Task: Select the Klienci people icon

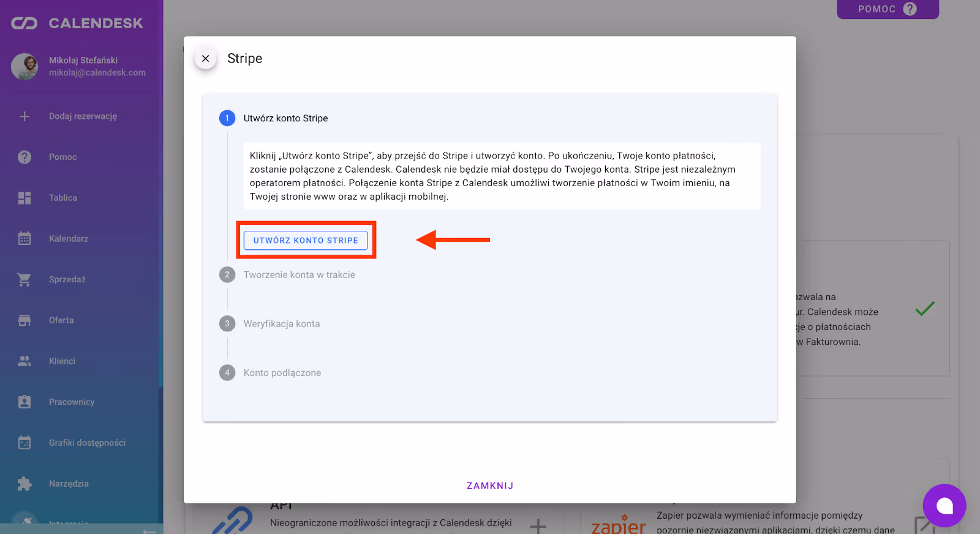Action: click(24, 361)
